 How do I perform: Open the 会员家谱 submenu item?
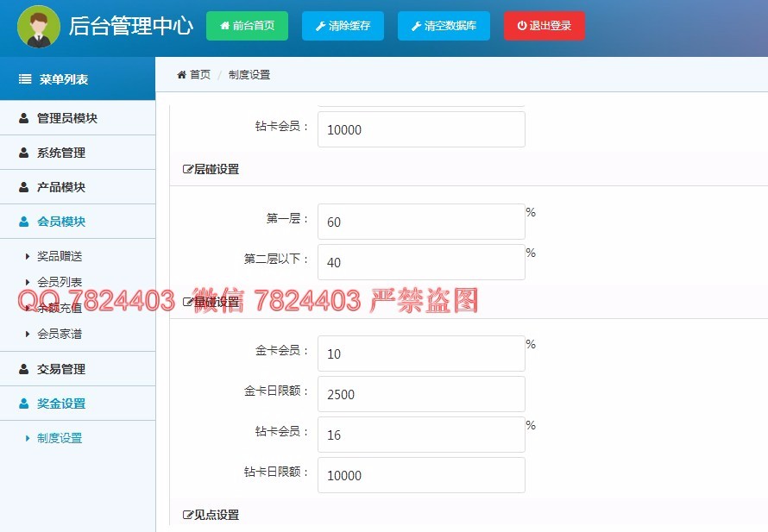(x=60, y=334)
